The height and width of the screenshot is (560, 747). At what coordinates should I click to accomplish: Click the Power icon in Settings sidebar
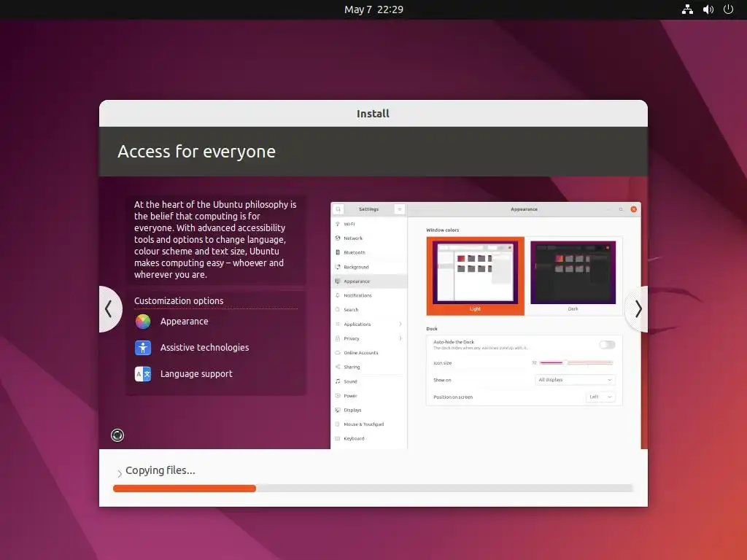(x=338, y=396)
